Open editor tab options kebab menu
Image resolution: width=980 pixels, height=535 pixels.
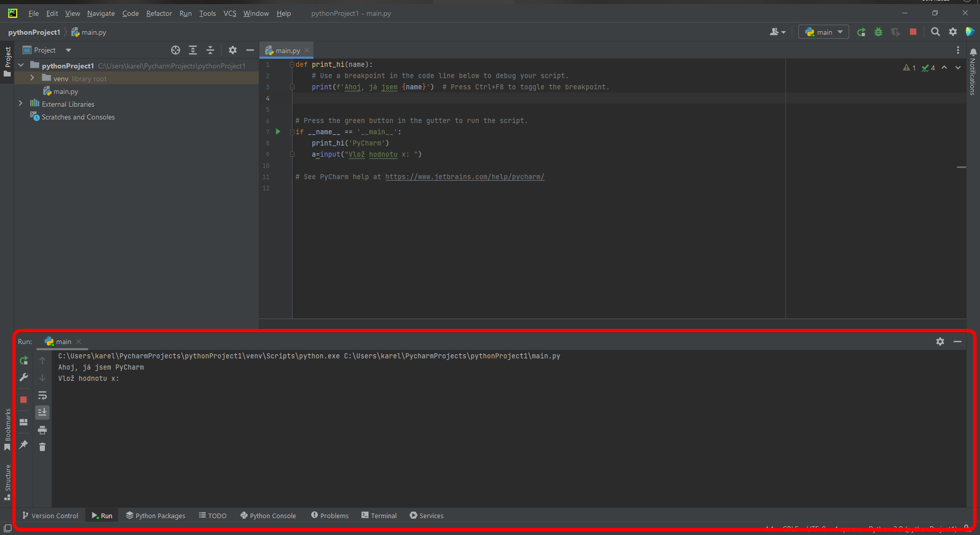[x=958, y=50]
